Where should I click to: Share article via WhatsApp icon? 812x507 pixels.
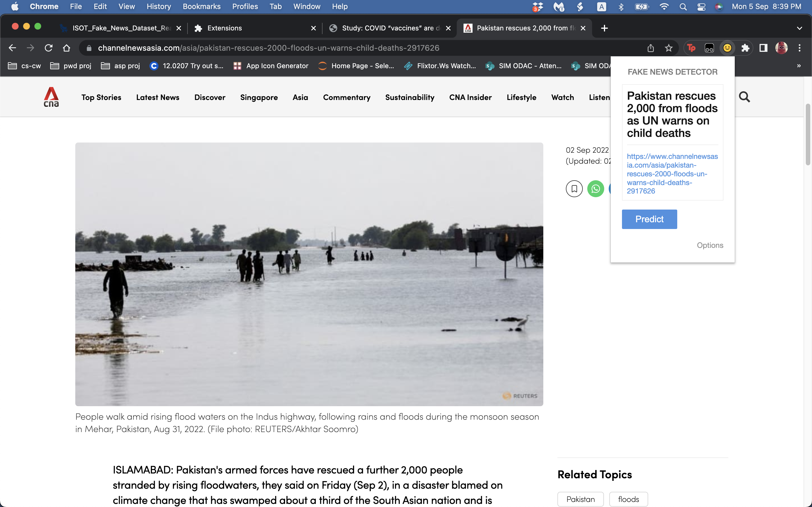[x=595, y=189]
